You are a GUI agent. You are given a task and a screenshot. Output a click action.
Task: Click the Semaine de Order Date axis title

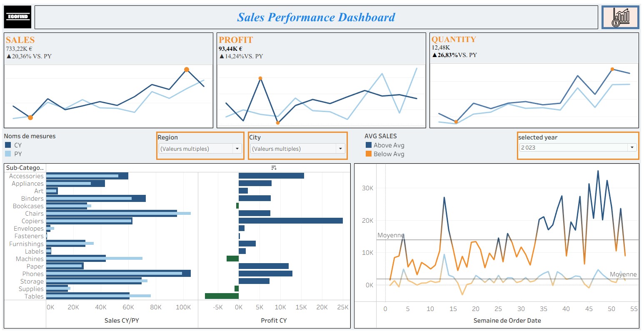(507, 321)
